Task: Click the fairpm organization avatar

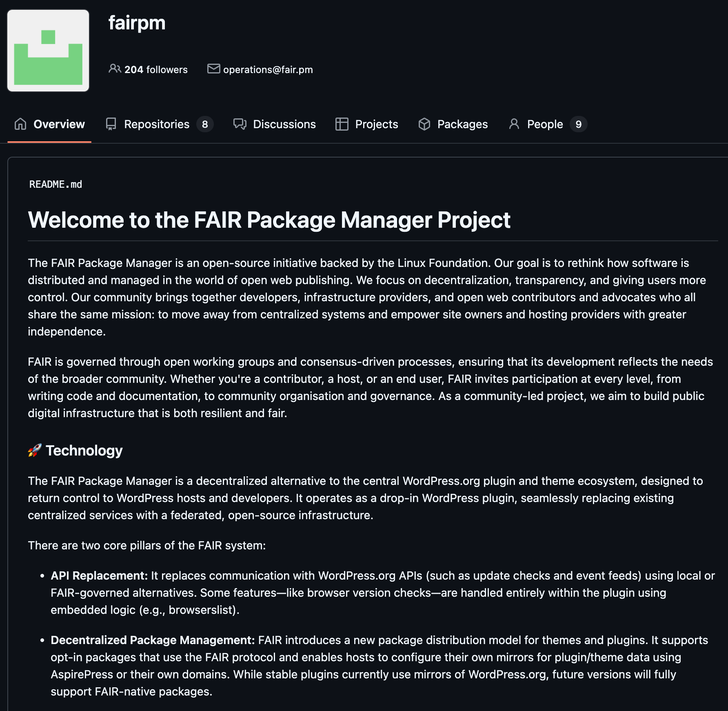Action: point(48,51)
